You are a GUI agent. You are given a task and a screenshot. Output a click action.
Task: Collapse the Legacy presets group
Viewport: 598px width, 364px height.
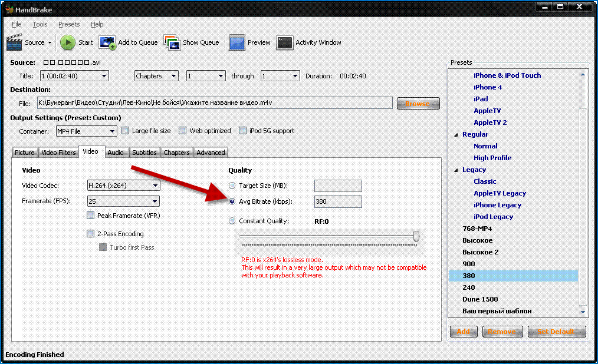coord(456,170)
